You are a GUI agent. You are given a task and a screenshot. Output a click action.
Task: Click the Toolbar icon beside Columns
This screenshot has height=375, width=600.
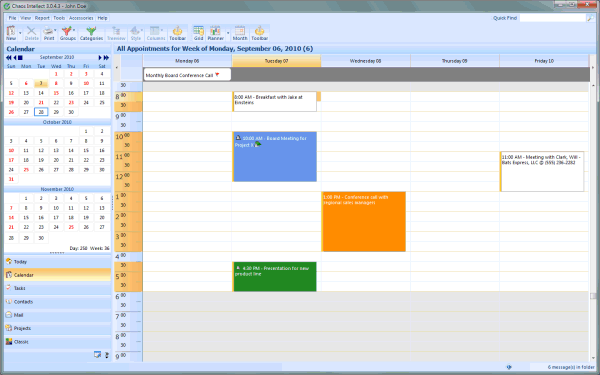coord(177,33)
